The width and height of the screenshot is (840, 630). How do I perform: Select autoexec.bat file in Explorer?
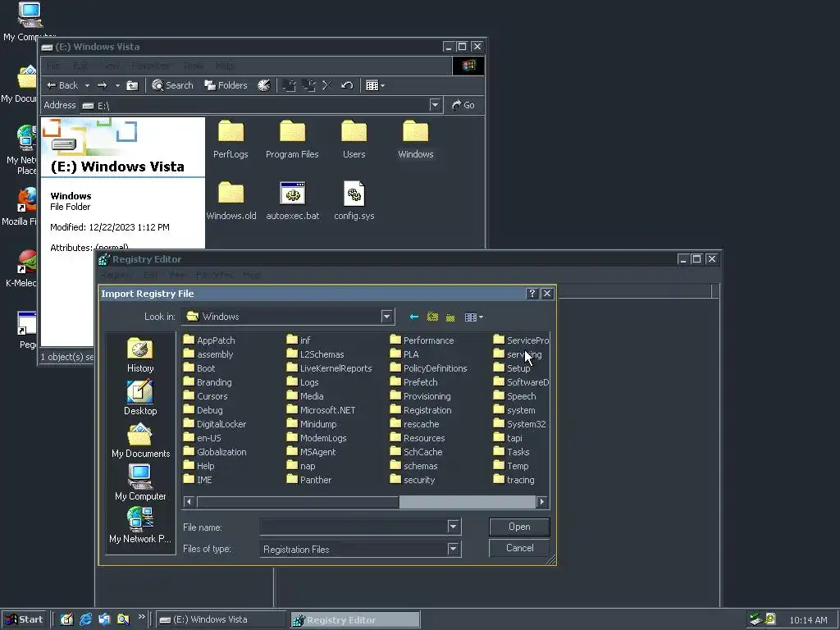click(293, 201)
